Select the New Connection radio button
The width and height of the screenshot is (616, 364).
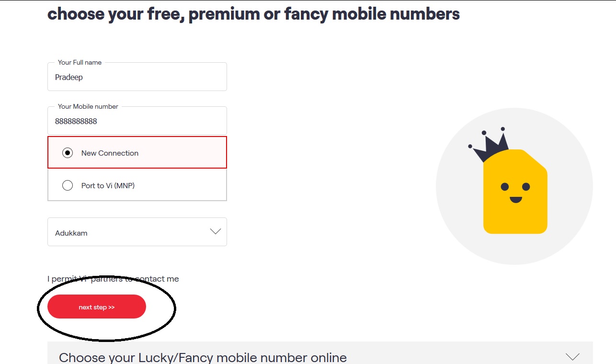(x=68, y=153)
